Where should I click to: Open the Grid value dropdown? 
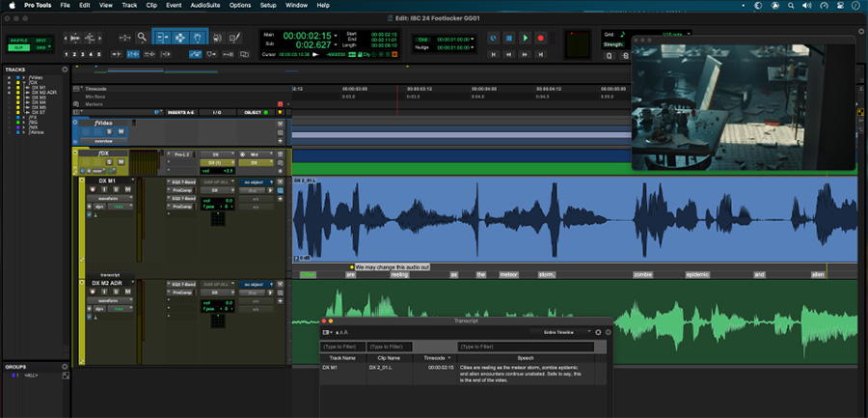point(473,40)
